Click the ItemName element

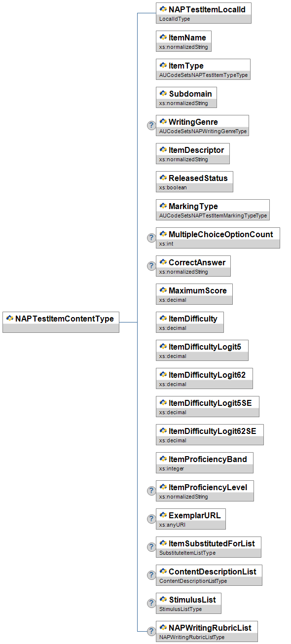tap(183, 41)
